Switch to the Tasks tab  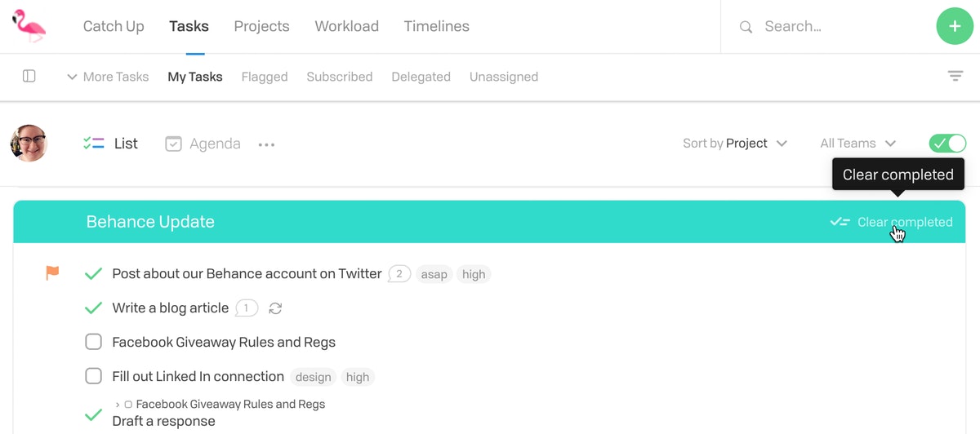click(189, 26)
